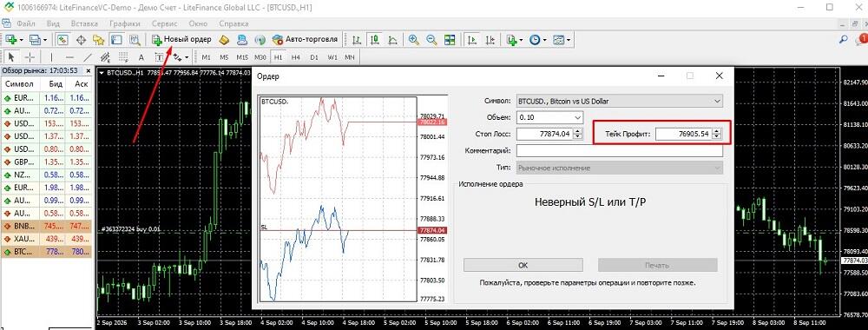Switch timeframe to D1
The width and height of the screenshot is (868, 330).
click(x=314, y=57)
